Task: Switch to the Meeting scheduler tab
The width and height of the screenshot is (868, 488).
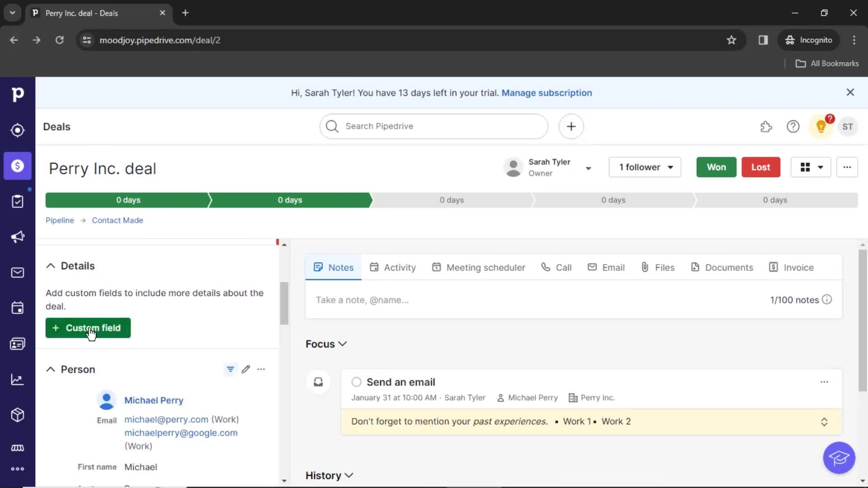Action: click(x=478, y=267)
